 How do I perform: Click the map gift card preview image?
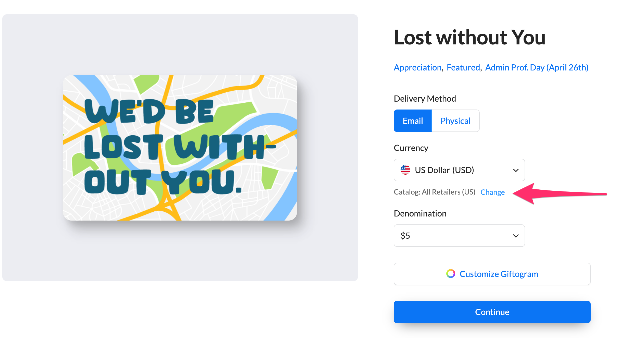coord(180,148)
